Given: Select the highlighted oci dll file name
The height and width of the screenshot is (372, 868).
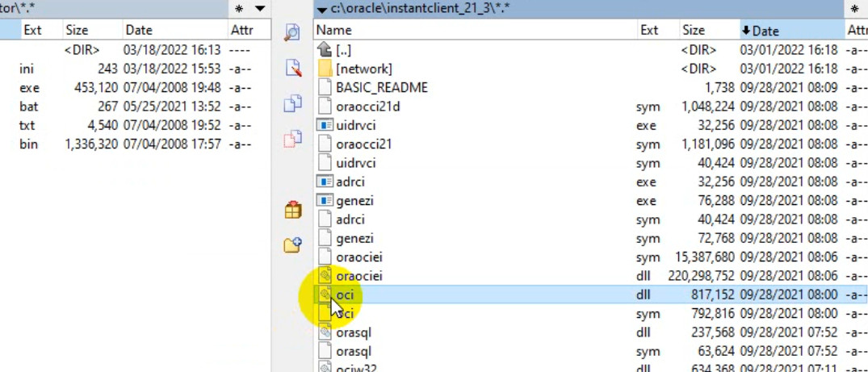Looking at the screenshot, I should [x=344, y=295].
